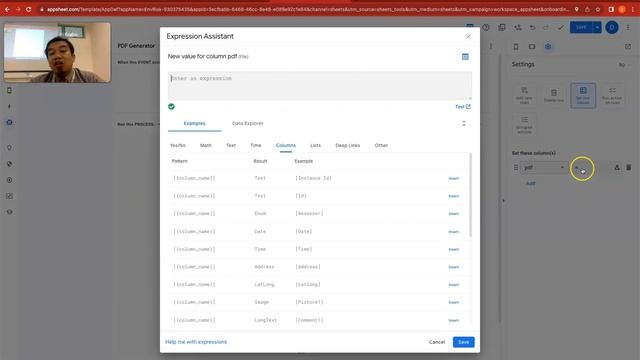This screenshot has width=640, height=360.
Task: Click the Test link
Action: (462, 107)
